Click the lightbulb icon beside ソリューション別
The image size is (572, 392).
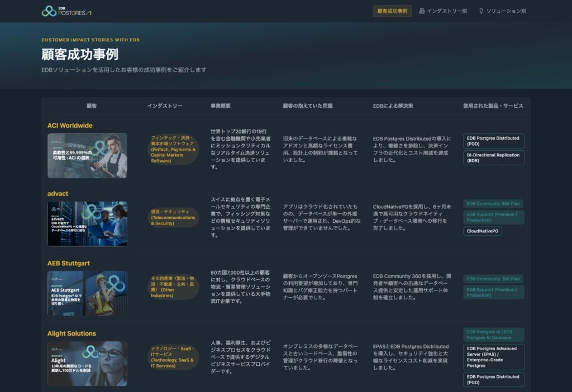[x=481, y=11]
